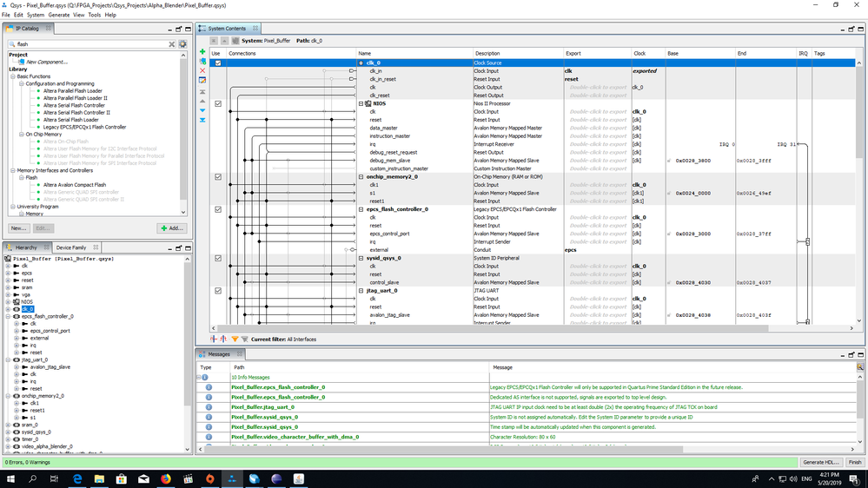Toggle the Use checkbox for onchip_memory2_0
868x488 pixels.
[x=218, y=177]
